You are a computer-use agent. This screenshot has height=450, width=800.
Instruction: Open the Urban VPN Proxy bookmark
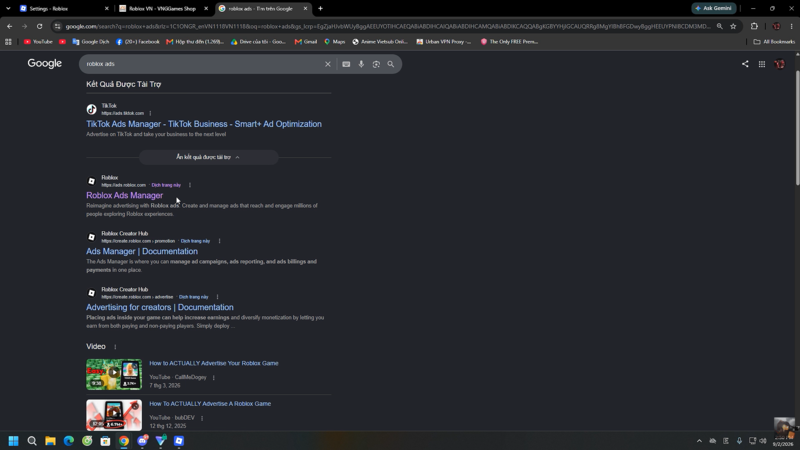coord(444,42)
